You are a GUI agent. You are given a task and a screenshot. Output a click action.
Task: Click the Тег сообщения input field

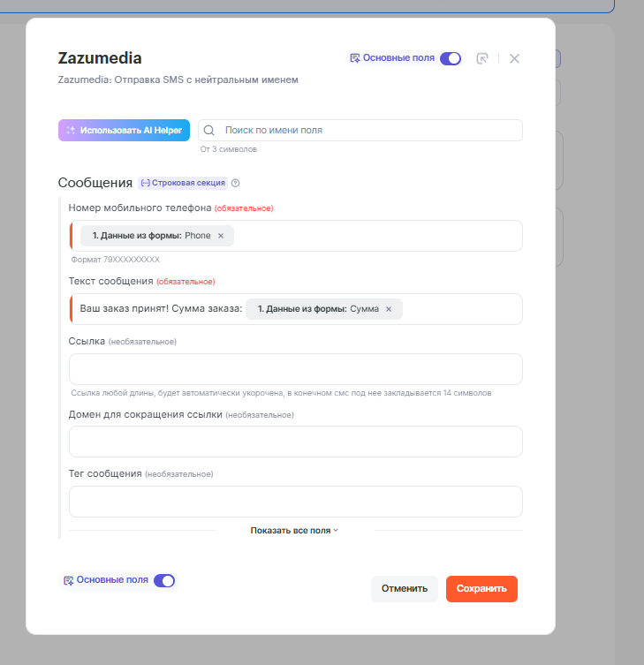pyautogui.click(x=295, y=502)
